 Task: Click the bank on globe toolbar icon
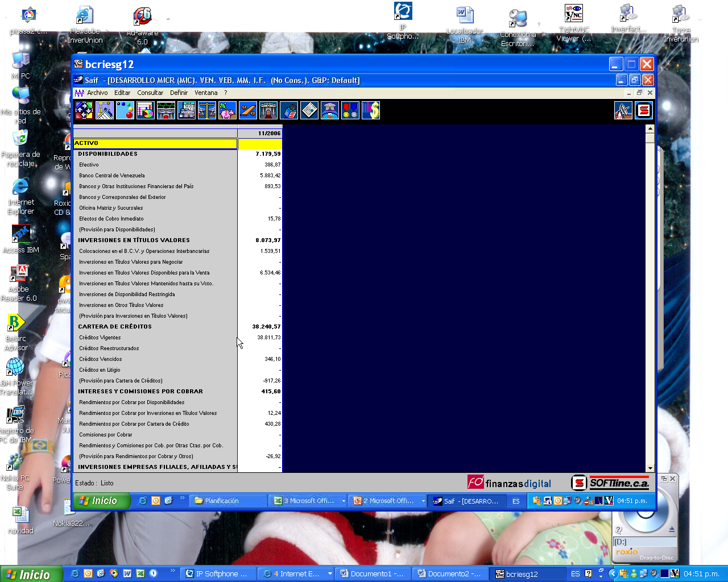click(330, 110)
